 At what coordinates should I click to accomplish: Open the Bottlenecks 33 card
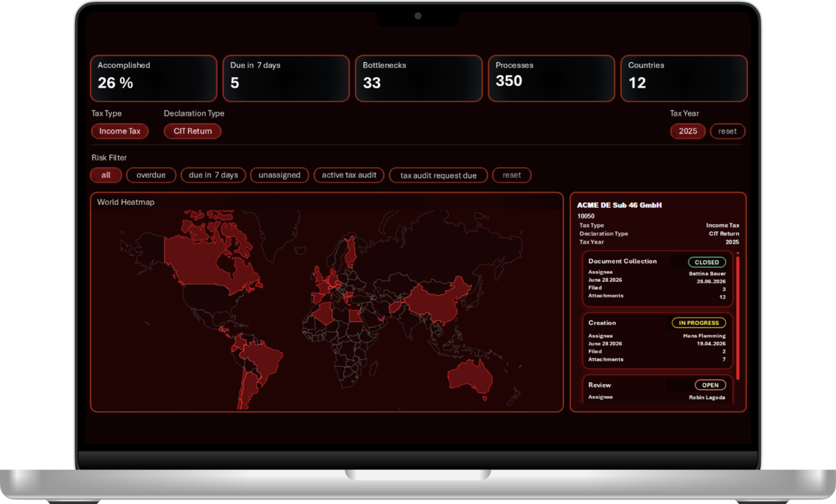418,78
